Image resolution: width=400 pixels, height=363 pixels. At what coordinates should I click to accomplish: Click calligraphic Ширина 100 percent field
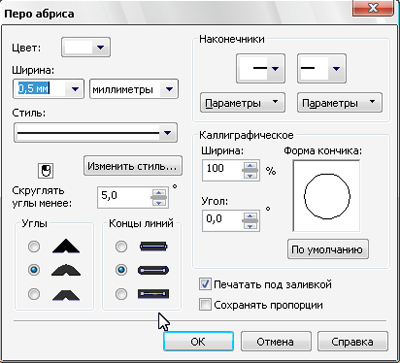click(223, 169)
